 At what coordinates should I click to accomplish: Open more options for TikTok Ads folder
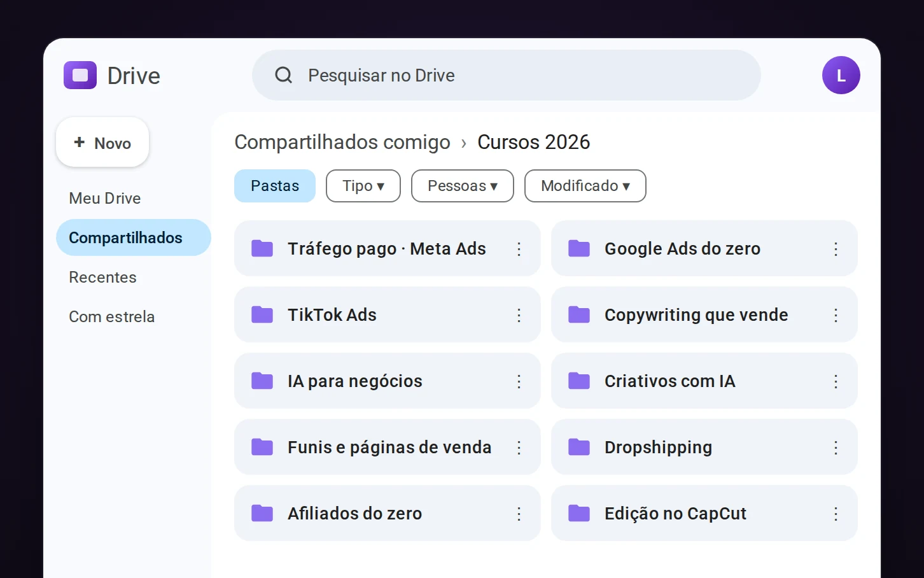[519, 315]
